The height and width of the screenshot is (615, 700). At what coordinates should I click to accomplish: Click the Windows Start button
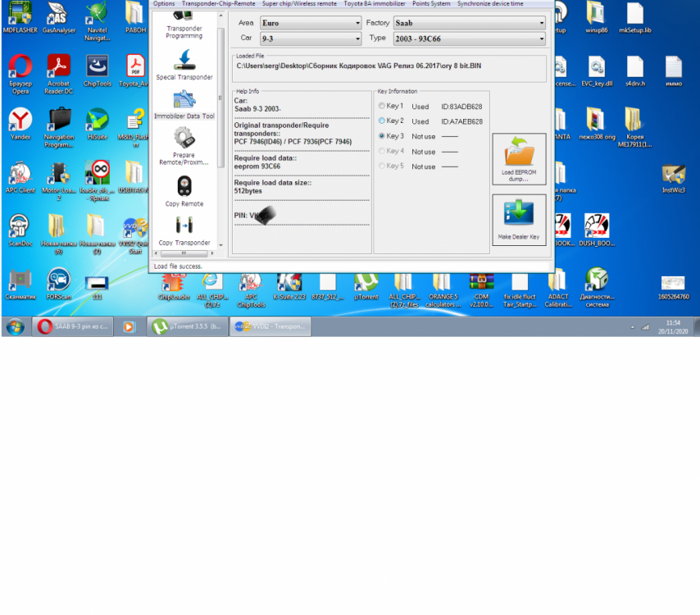tap(15, 327)
